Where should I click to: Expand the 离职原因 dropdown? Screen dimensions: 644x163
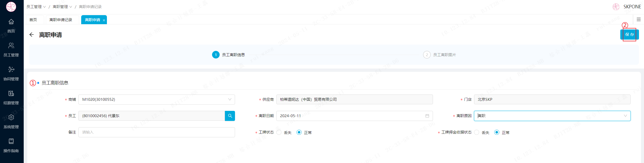pos(625,116)
